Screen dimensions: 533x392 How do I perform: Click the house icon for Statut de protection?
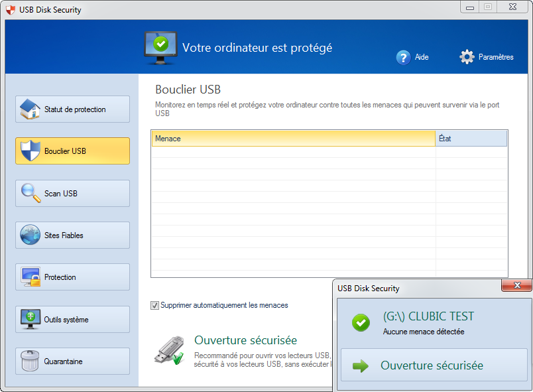30,109
